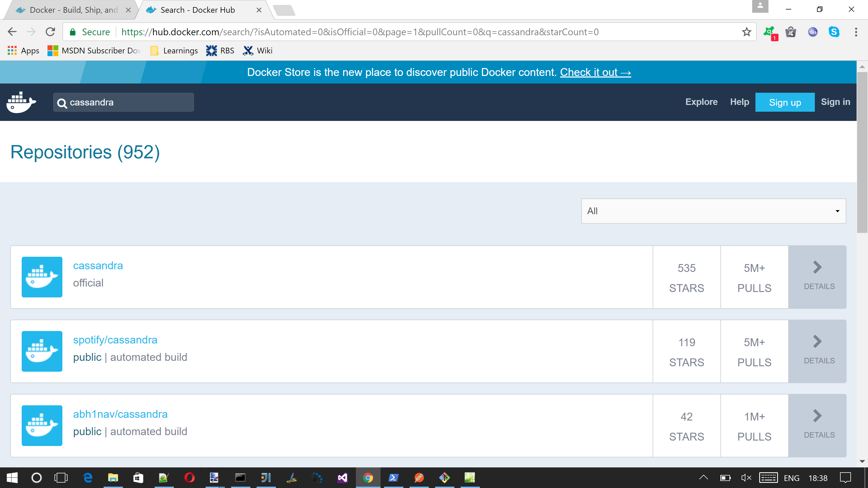The height and width of the screenshot is (488, 868).
Task: Open the MSDN Subscriber bookmark
Action: [94, 50]
